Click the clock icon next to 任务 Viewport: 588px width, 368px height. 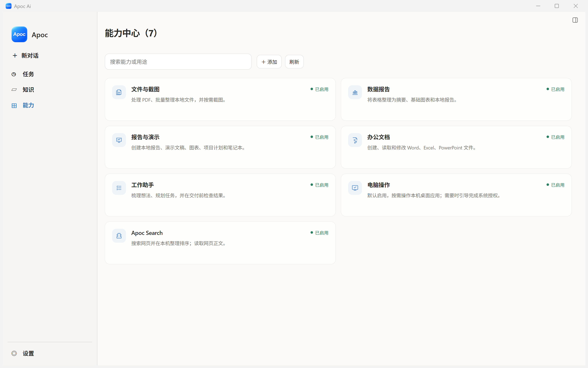click(14, 74)
